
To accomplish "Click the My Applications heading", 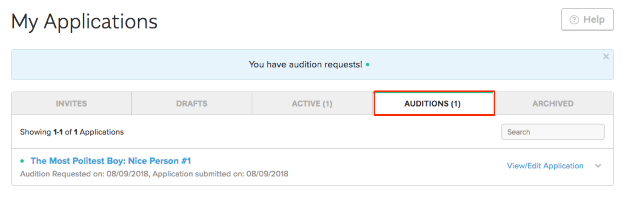I will [x=84, y=22].
